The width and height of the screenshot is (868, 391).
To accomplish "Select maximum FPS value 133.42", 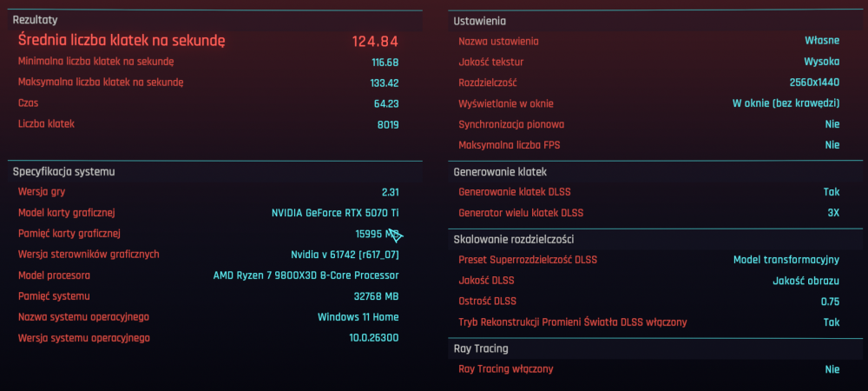I will 385,83.
